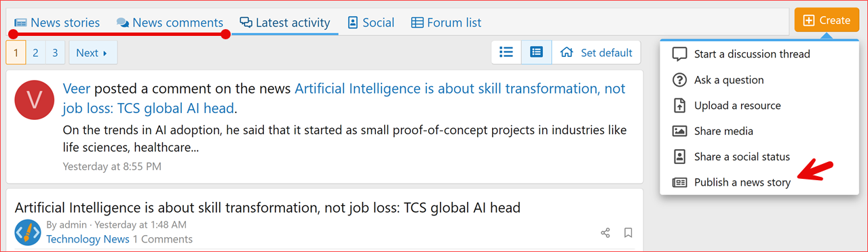Click Veer's red avatar

pyautogui.click(x=35, y=100)
